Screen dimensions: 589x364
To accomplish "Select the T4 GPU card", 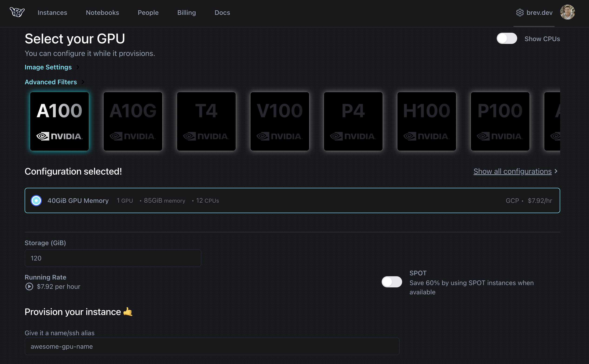I will 206,121.
